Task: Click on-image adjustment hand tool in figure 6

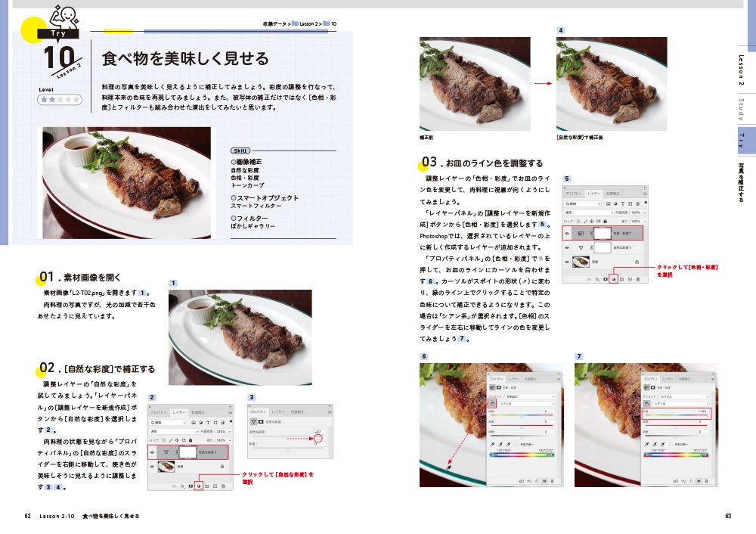Action: (x=492, y=403)
